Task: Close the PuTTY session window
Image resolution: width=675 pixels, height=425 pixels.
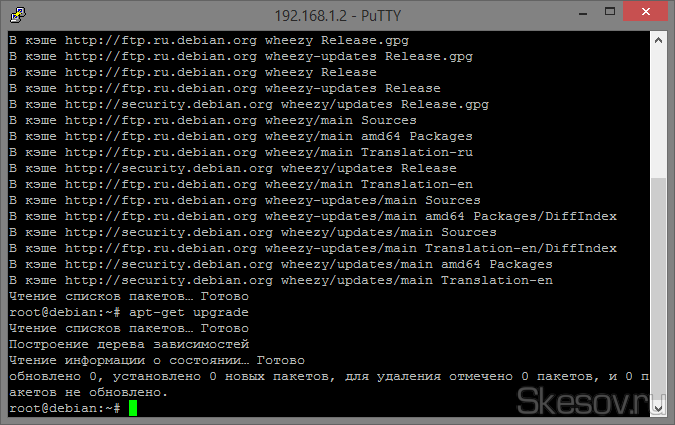Action: tap(641, 14)
